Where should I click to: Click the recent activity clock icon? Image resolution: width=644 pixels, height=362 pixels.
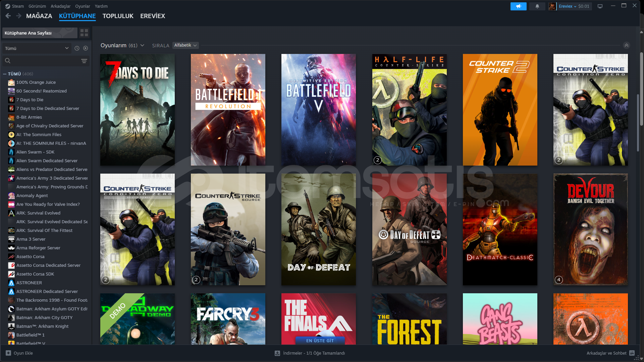pos(77,48)
